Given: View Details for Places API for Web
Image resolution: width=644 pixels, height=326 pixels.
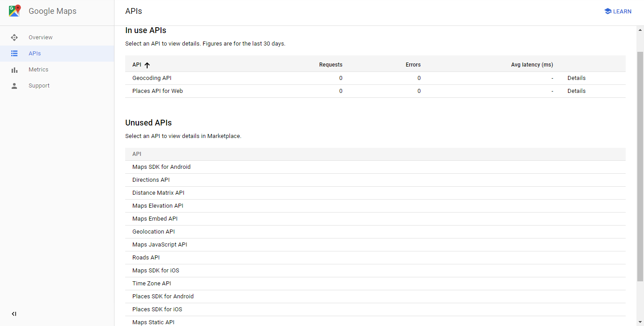Looking at the screenshot, I should [x=576, y=91].
